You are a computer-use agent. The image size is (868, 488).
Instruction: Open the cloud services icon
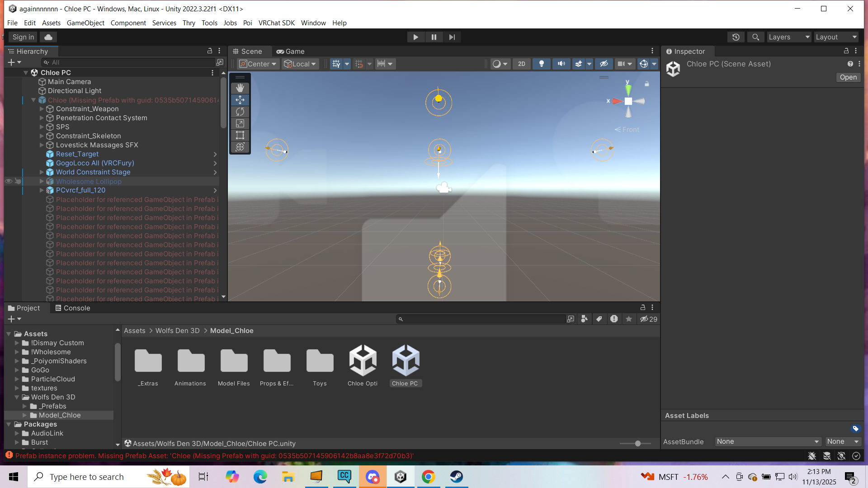click(x=48, y=37)
